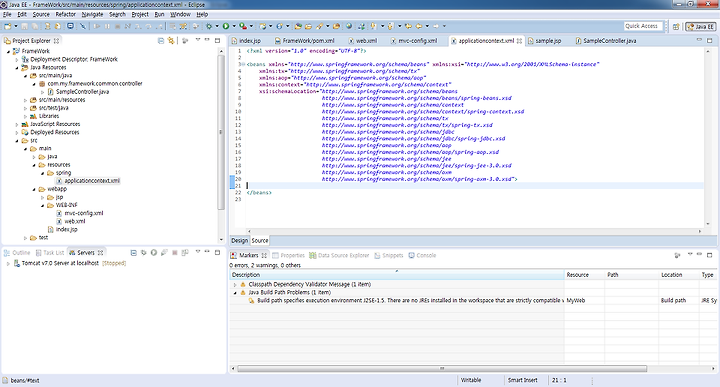Open the Task List view tab
720x387 pixels.
tap(50, 253)
